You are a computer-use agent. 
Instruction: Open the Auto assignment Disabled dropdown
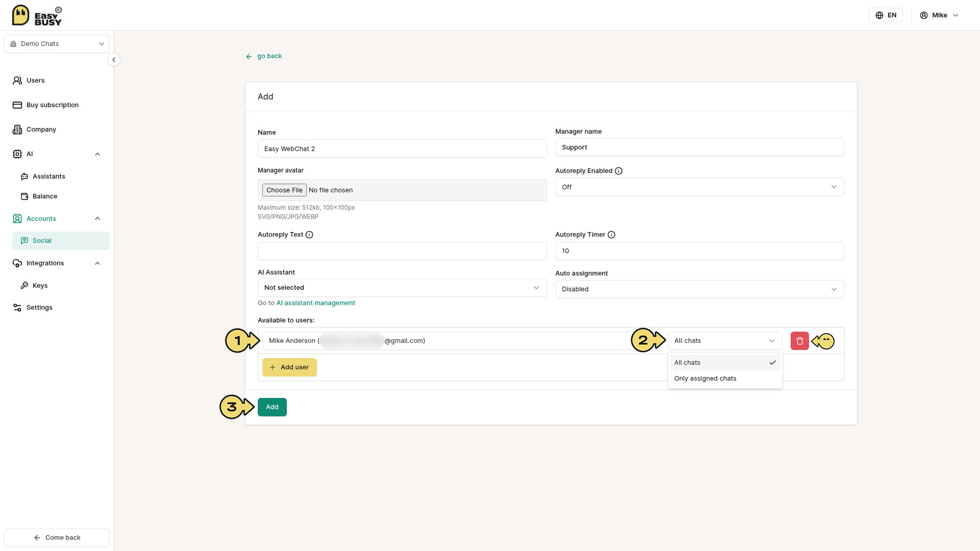pyautogui.click(x=700, y=289)
